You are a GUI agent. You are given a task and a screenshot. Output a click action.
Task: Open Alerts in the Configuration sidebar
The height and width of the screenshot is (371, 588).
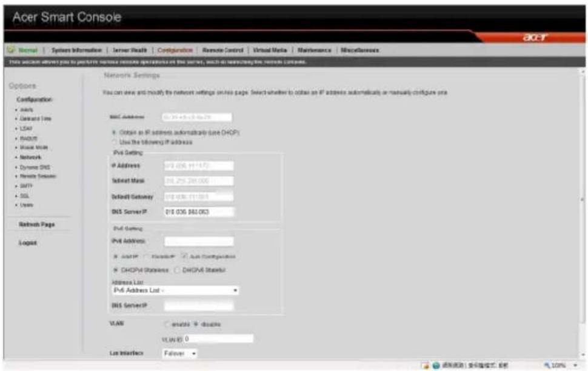point(26,110)
